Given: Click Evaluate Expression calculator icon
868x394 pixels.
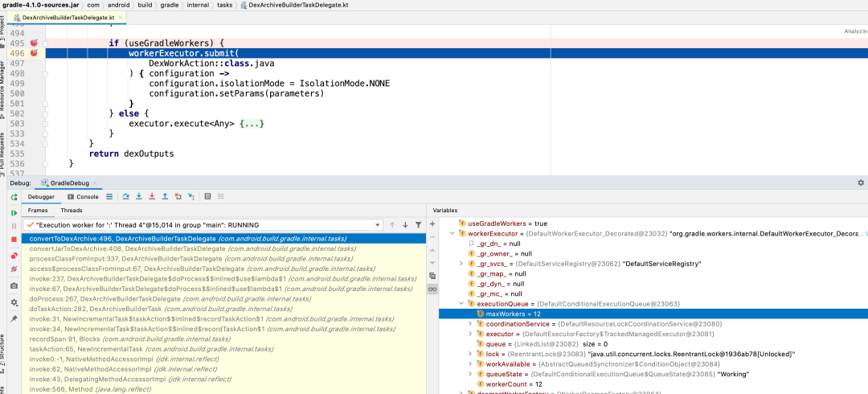Looking at the screenshot, I should pyautogui.click(x=208, y=196).
